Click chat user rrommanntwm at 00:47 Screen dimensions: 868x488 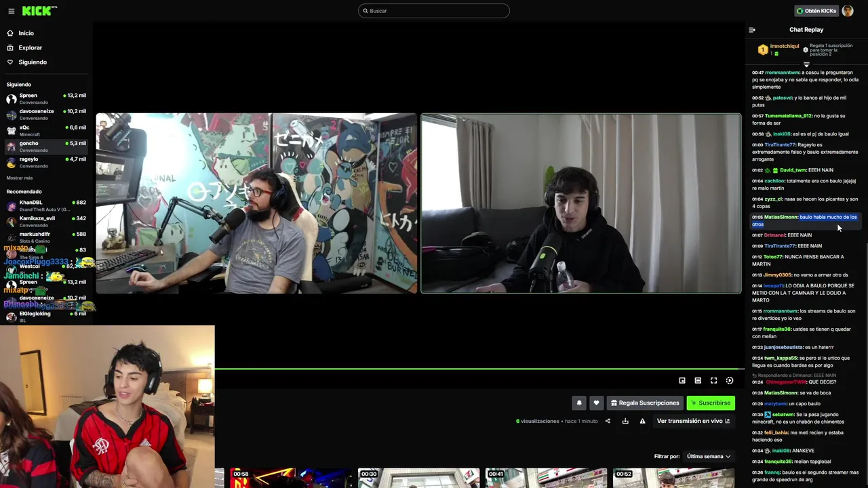pyautogui.click(x=782, y=73)
